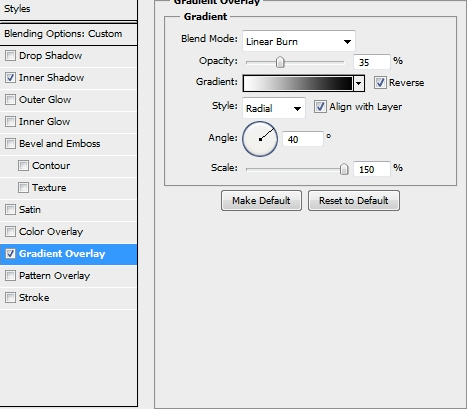Uncheck the Reverse gradient checkbox
The image size is (467, 409).
pyautogui.click(x=380, y=82)
